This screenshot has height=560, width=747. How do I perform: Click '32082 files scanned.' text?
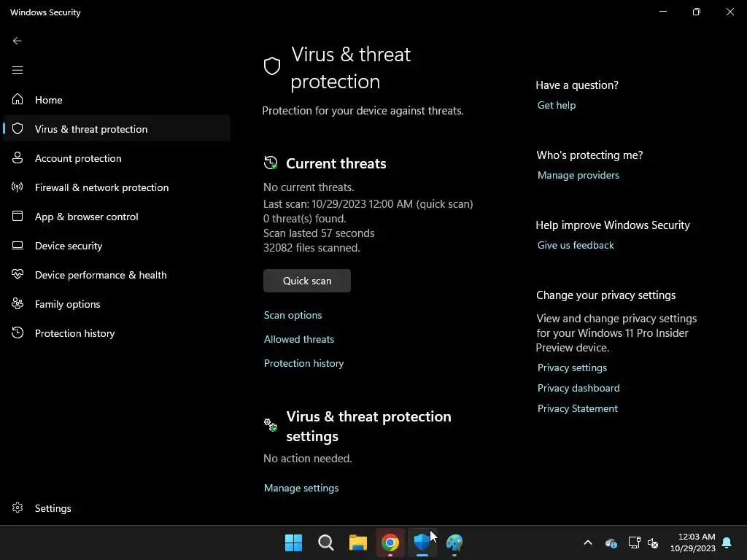[311, 248]
